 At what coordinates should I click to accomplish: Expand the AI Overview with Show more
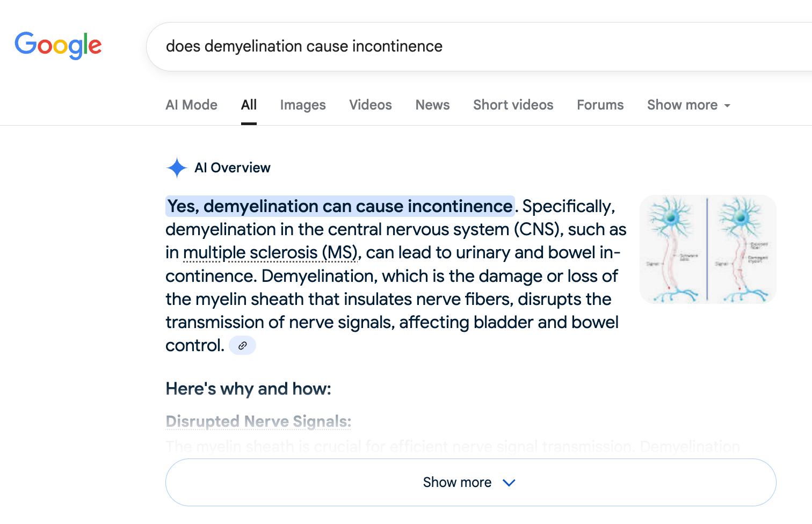point(457,482)
